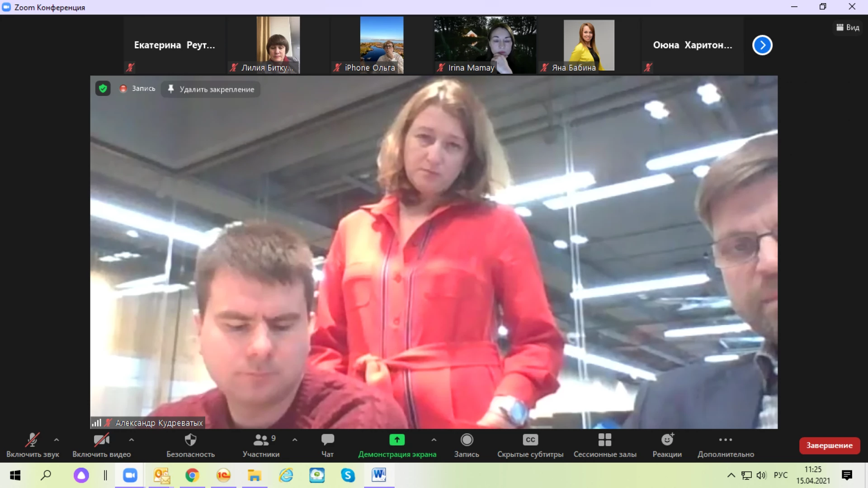Select Яна Бабина participant thumbnail
The height and width of the screenshot is (488, 868).
pyautogui.click(x=589, y=45)
